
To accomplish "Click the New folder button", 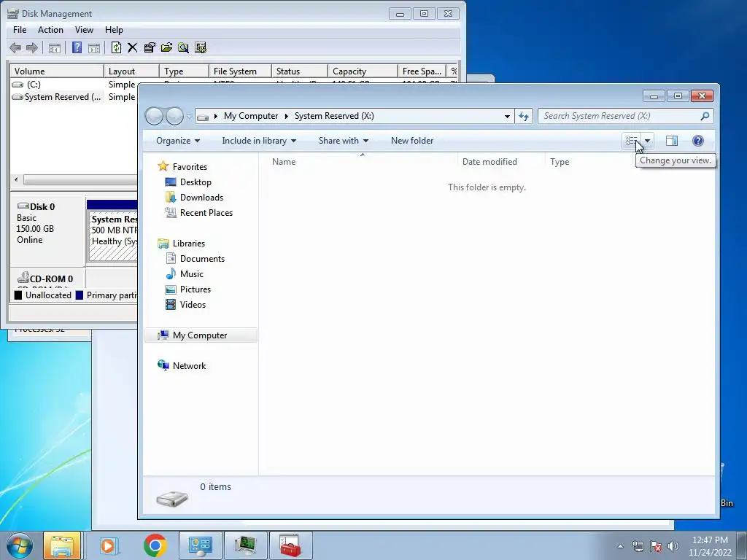I will 412,141.
